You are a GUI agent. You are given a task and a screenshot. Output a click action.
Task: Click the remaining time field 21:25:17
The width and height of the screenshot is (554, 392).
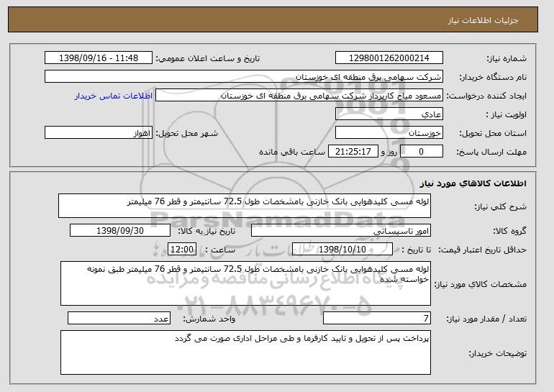tap(353, 152)
